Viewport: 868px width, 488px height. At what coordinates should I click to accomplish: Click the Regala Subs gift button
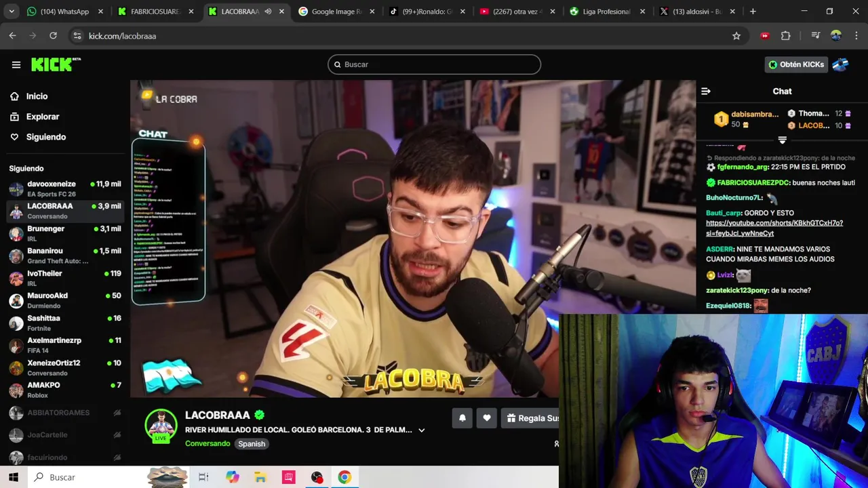(532, 418)
